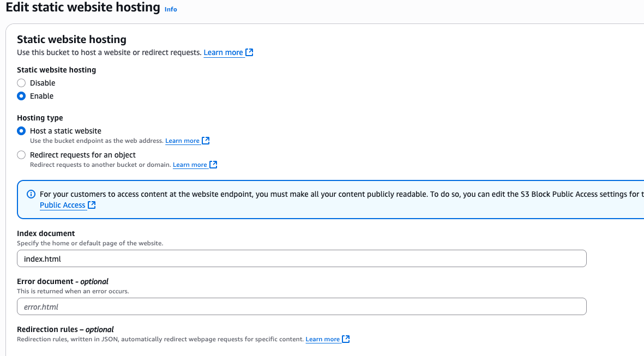The height and width of the screenshot is (356, 644).
Task: Click the Index document input field
Action: (302, 258)
